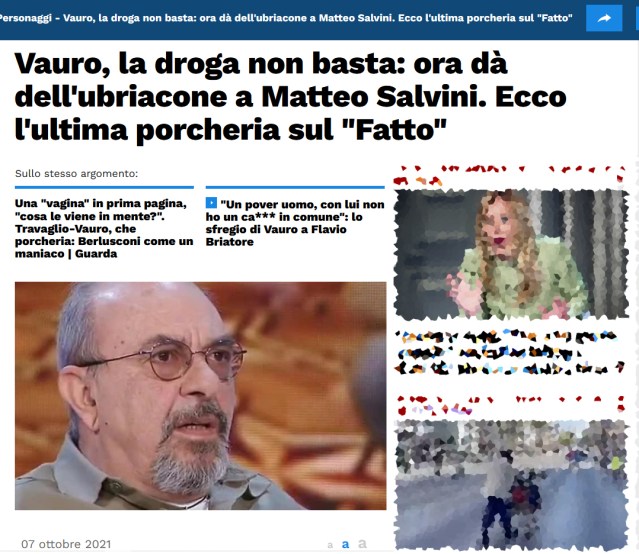Click the 'Sullo stesso argomento' label
Screen dimensions: 639x554
(77, 174)
